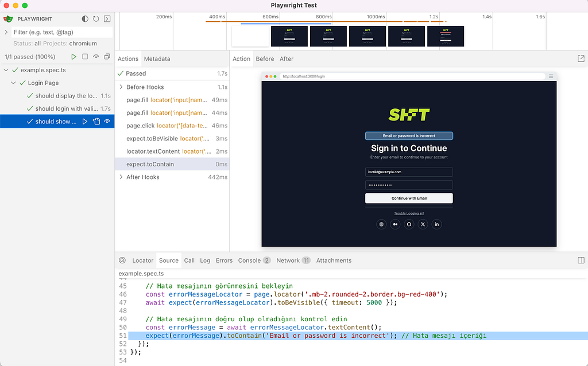Open the Network tab
Screen dimensions: 588x366
click(x=293, y=260)
